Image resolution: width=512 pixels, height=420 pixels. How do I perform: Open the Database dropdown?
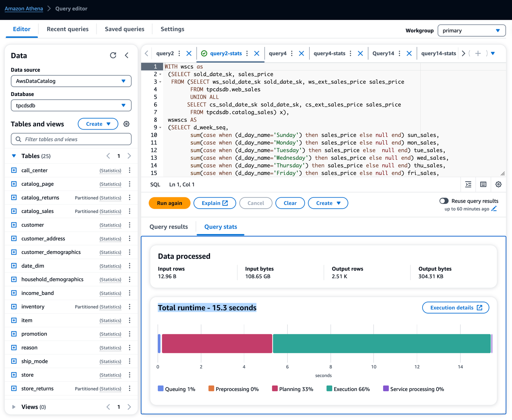[71, 105]
